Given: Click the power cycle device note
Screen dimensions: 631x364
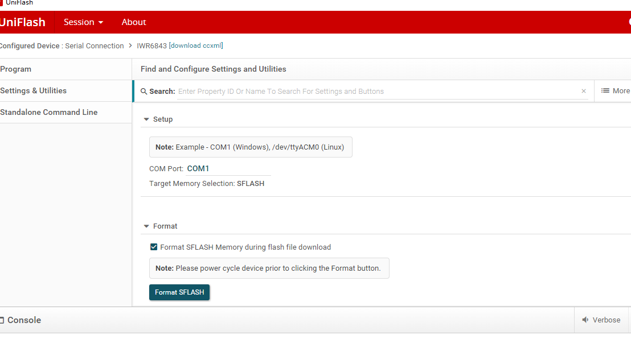Looking at the screenshot, I should tap(269, 268).
